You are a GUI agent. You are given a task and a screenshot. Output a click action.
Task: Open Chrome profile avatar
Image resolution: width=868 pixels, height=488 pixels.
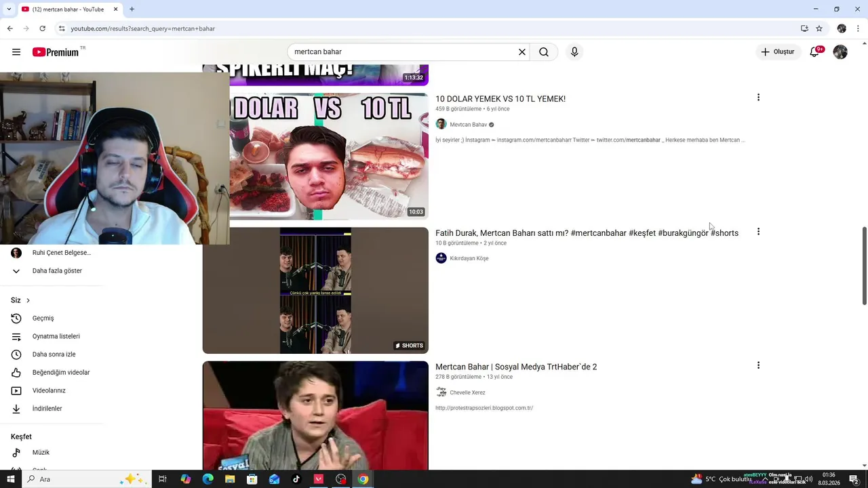pyautogui.click(x=842, y=28)
